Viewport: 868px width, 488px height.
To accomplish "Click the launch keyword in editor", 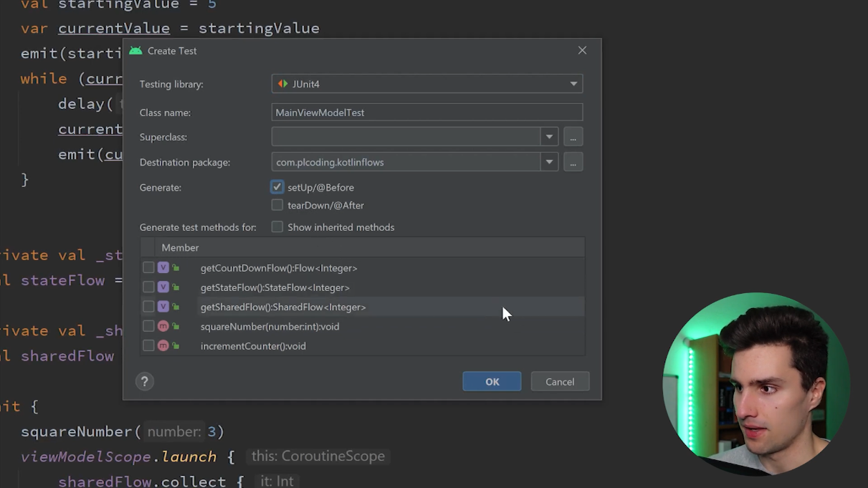I will click(x=189, y=456).
